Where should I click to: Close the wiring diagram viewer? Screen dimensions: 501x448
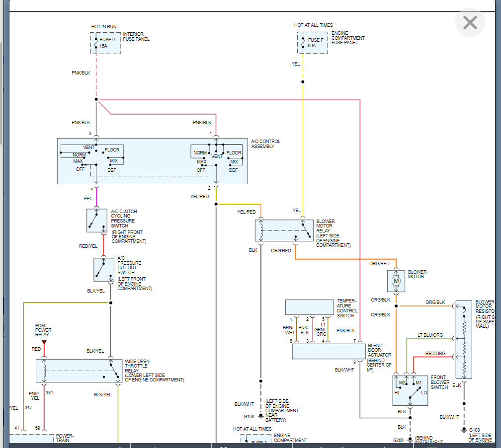coord(470,23)
